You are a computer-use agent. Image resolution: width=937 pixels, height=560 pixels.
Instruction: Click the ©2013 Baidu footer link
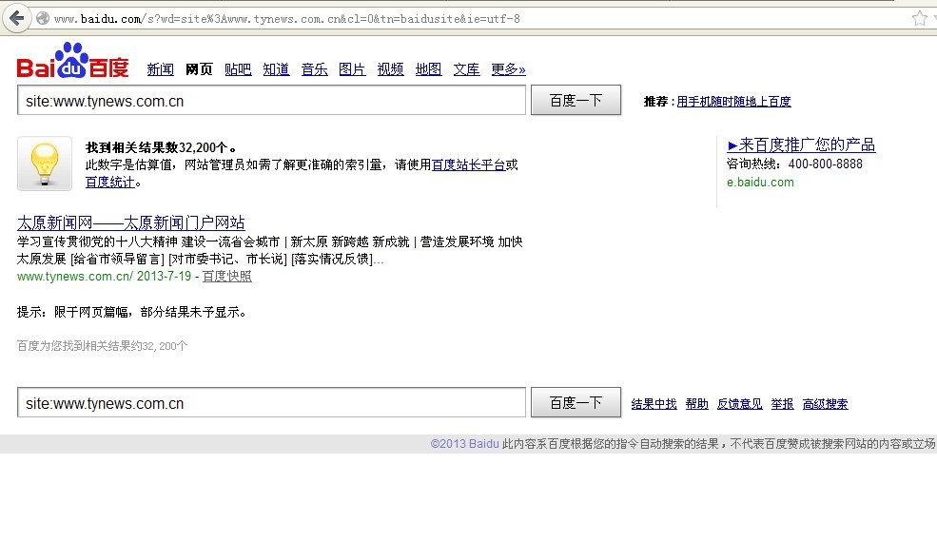[x=464, y=444]
